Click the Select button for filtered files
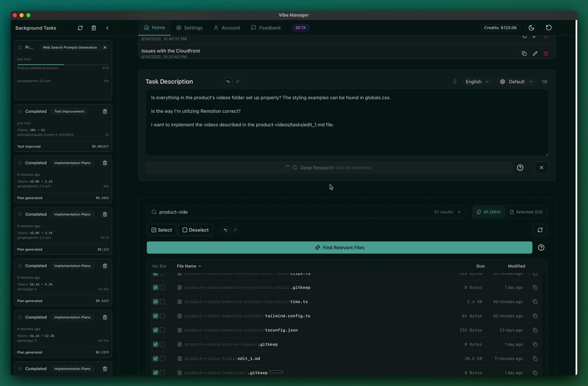Viewport: 588px width, 386px height. tap(161, 230)
